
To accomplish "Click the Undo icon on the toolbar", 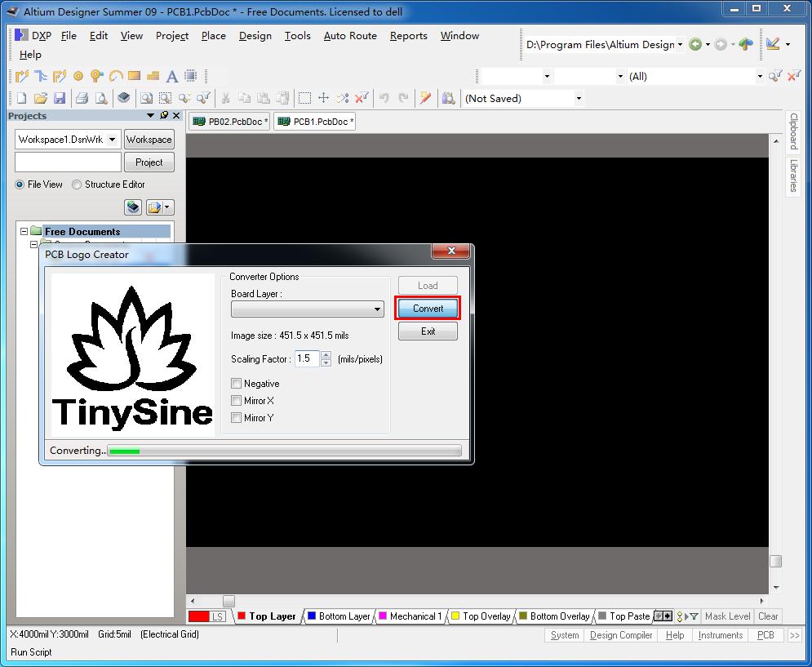I will pos(384,97).
